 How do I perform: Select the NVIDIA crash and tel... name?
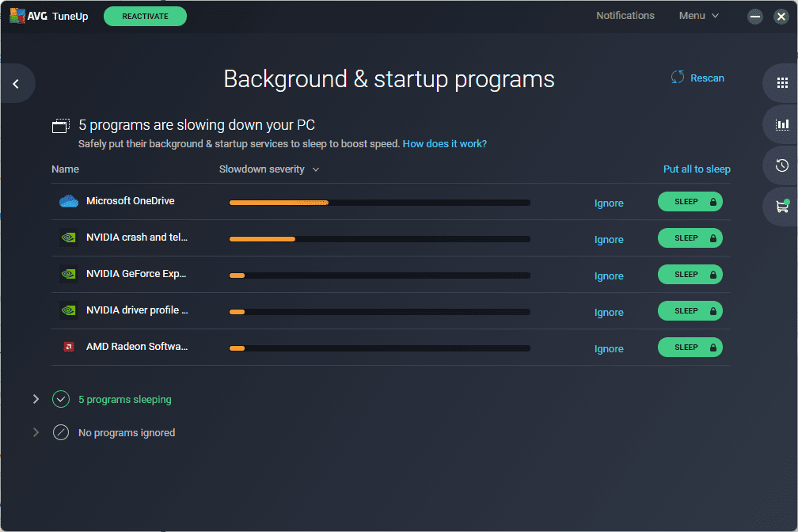pyautogui.click(x=137, y=237)
